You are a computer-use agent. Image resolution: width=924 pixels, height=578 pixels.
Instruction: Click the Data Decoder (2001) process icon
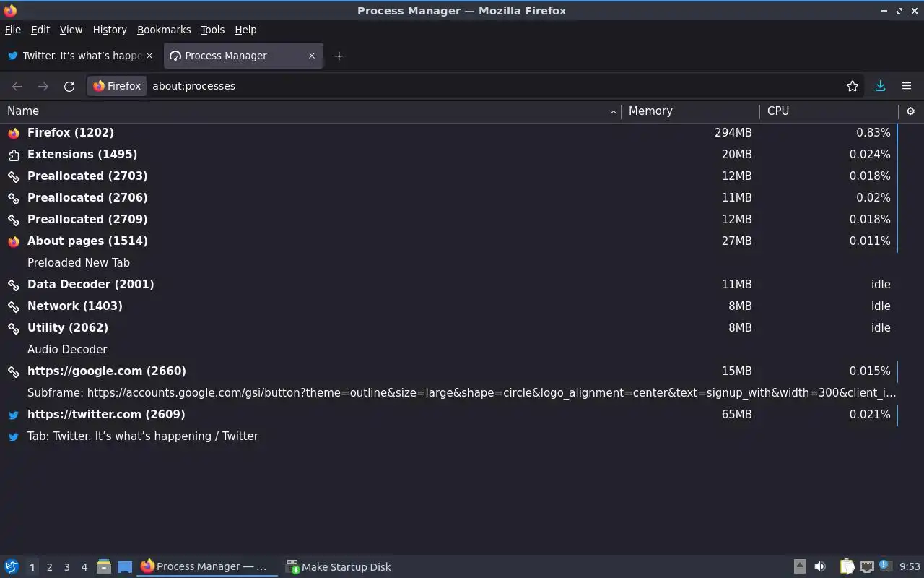(x=14, y=285)
